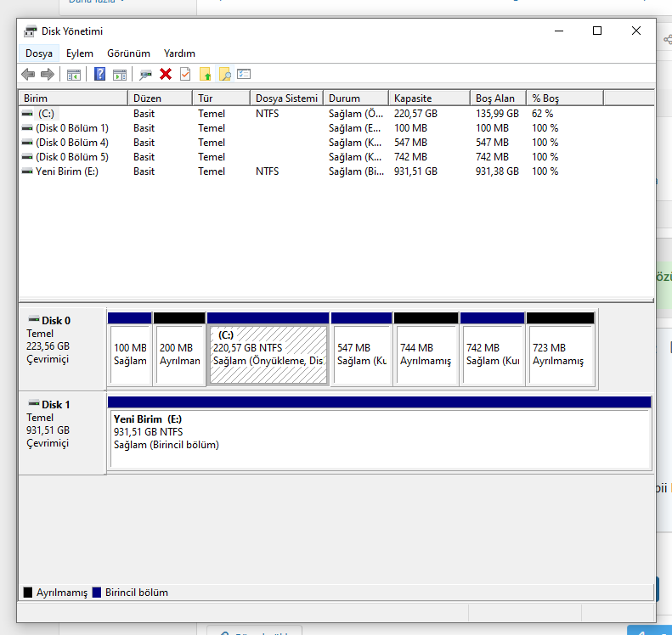This screenshot has width=672, height=635.
Task: Click the Forward arrow toolbar icon
Action: [47, 75]
